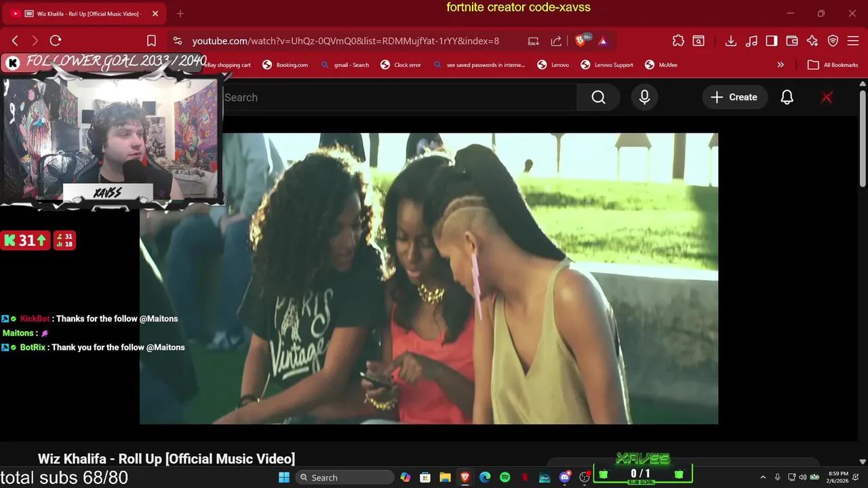Expand hidden bookmarks chevron

tap(781, 65)
